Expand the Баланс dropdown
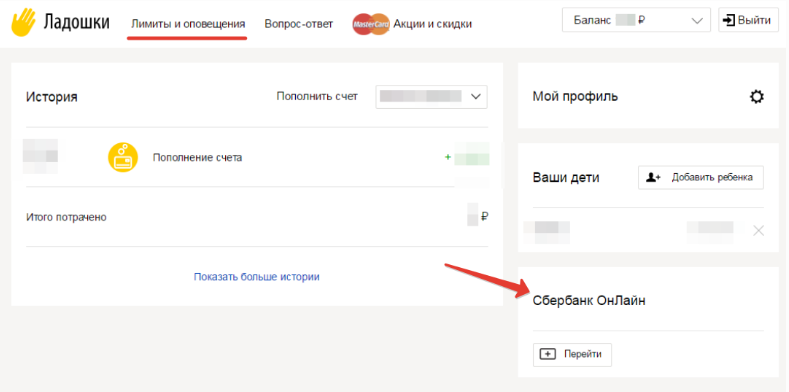The height and width of the screenshot is (392, 789). point(636,21)
